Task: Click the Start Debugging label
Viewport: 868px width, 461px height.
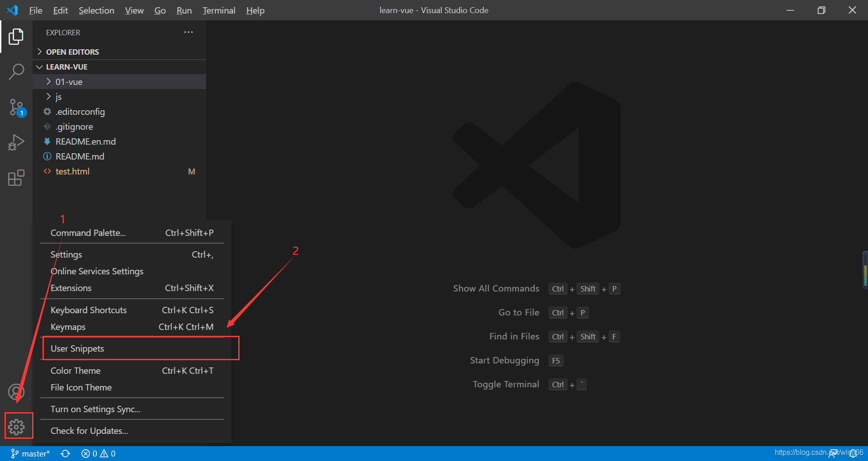Action: coord(505,360)
